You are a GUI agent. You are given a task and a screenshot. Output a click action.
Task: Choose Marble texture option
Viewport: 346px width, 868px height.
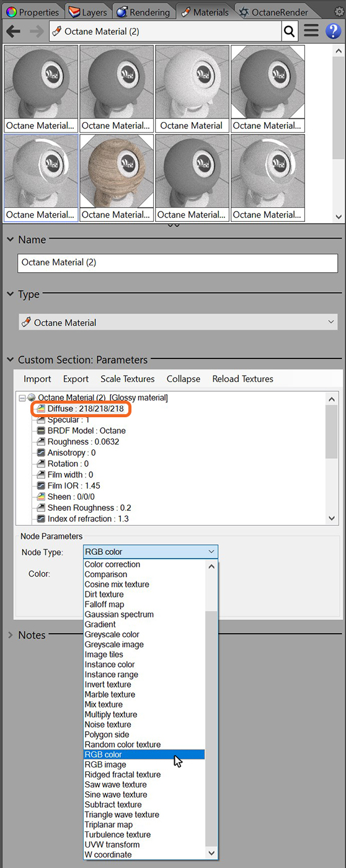[x=110, y=694]
